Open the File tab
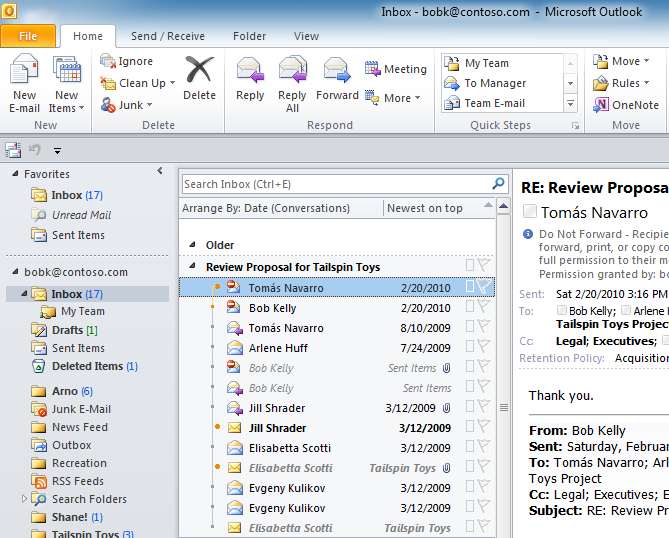The height and width of the screenshot is (538, 669). [x=28, y=36]
